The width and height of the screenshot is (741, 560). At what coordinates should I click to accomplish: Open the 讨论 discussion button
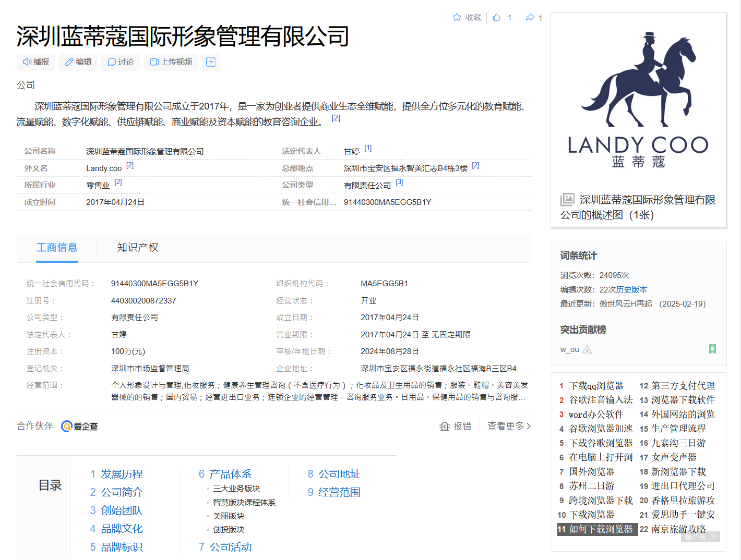pos(121,62)
